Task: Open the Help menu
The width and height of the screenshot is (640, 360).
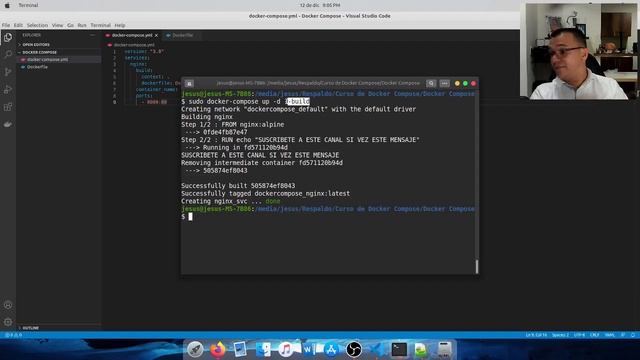Action: coord(120,25)
